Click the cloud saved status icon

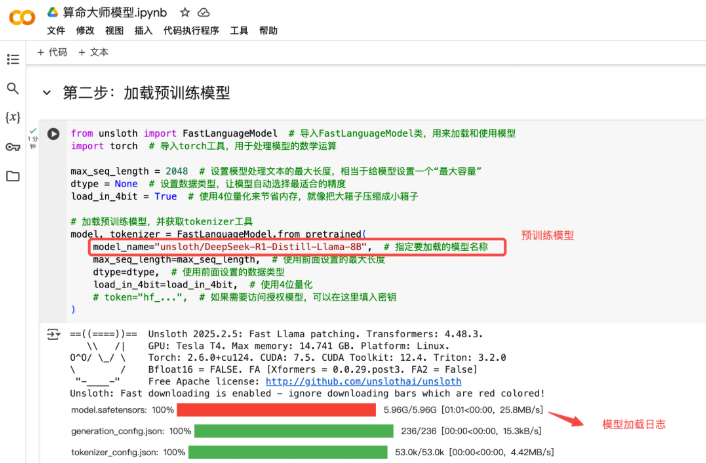[204, 13]
